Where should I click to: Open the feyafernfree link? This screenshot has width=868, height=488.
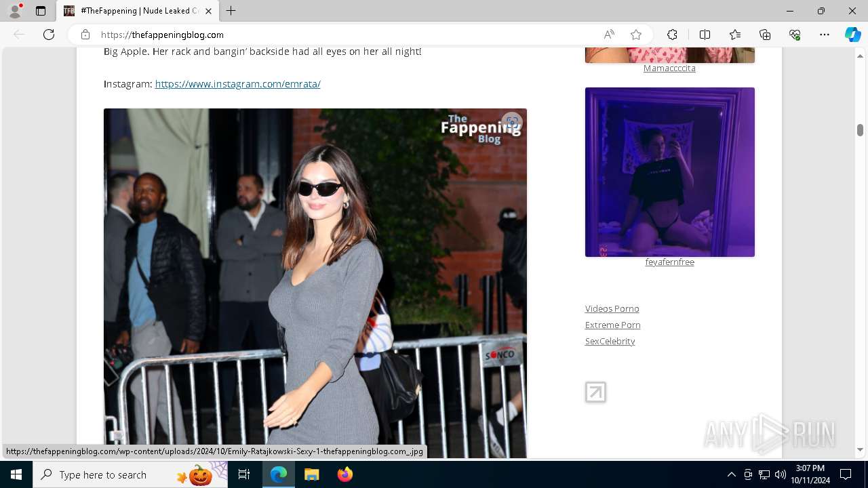[669, 262]
